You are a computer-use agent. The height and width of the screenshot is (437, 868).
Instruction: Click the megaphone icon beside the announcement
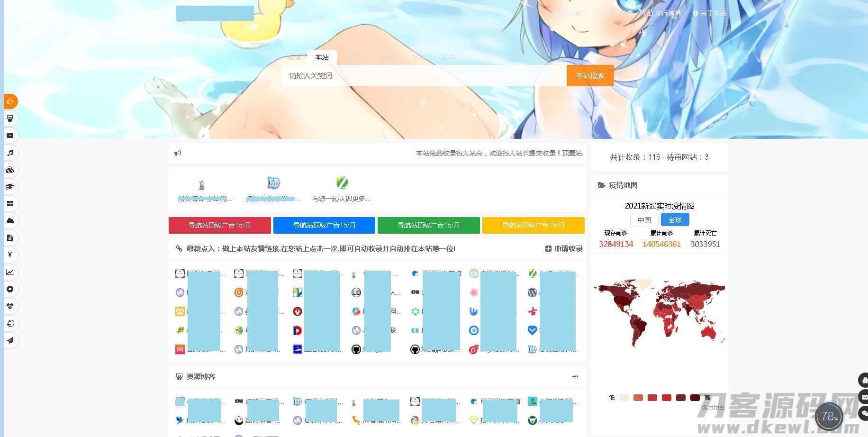click(x=178, y=153)
